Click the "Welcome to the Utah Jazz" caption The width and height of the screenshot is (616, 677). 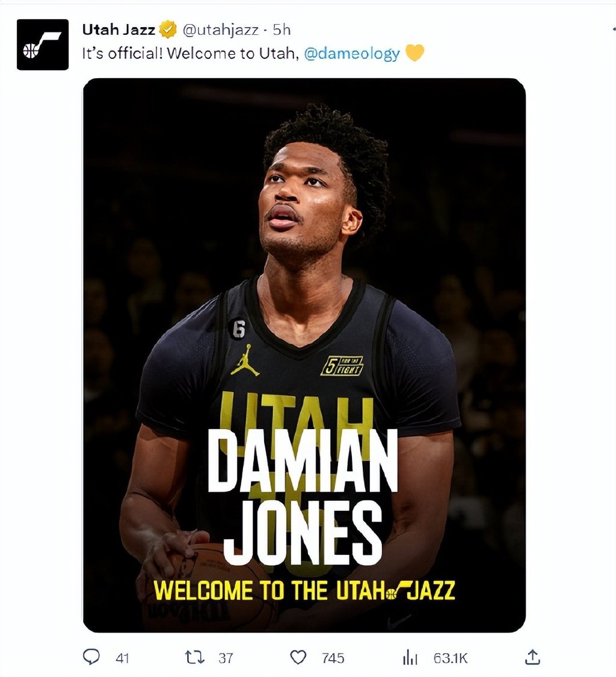pyautogui.click(x=304, y=591)
